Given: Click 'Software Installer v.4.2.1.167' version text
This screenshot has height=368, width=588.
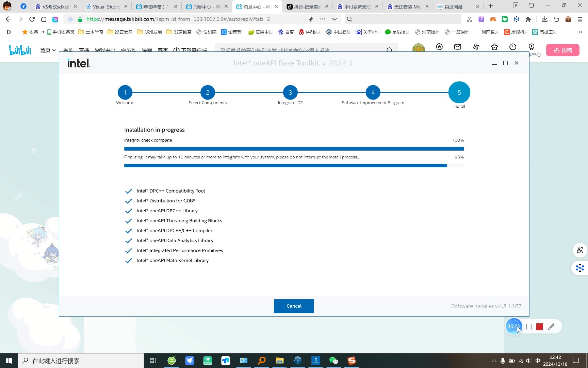Looking at the screenshot, I should (x=486, y=306).
